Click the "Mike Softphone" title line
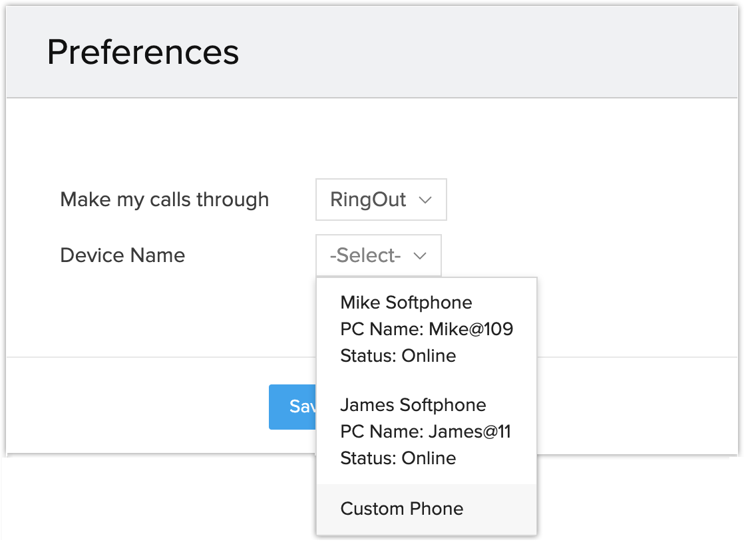 [x=406, y=303]
